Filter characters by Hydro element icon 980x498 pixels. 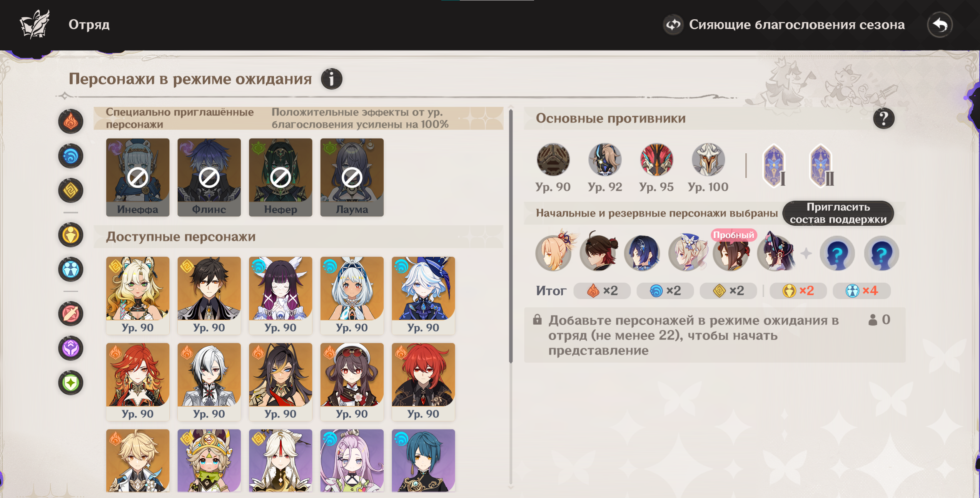coord(71,156)
